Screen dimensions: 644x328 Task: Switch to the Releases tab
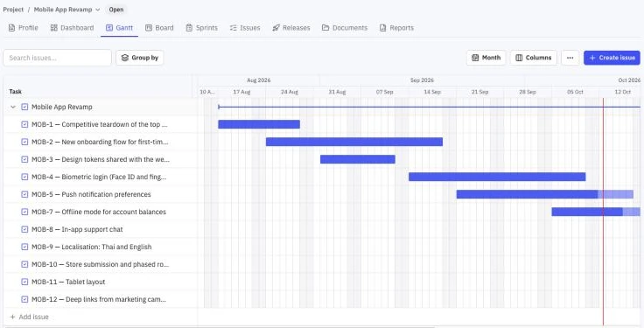click(x=291, y=28)
